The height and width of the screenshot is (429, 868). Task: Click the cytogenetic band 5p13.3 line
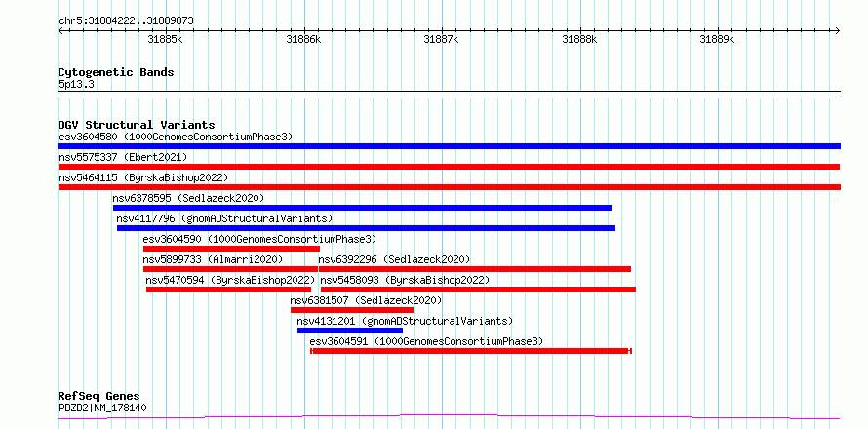tap(449, 95)
